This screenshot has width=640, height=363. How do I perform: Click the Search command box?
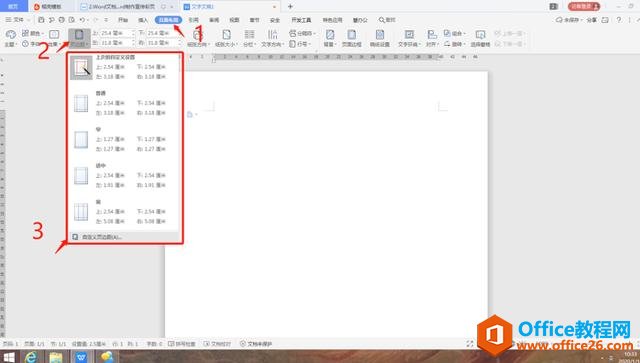tap(387, 20)
